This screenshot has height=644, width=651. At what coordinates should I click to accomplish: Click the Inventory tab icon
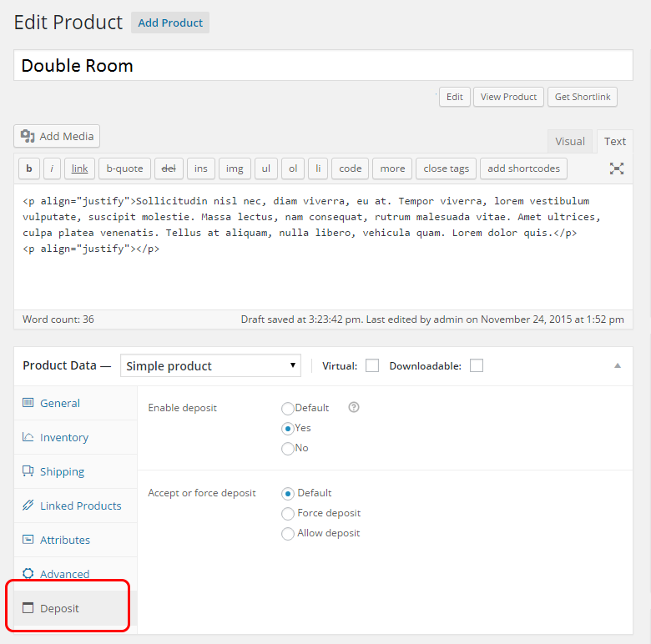coord(28,437)
